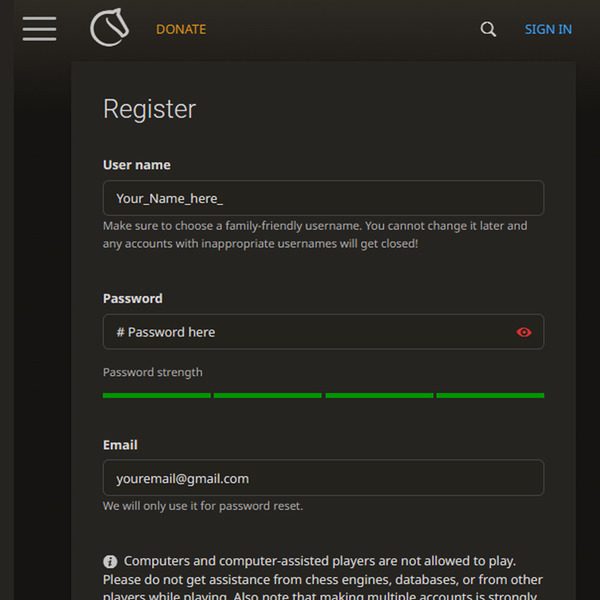This screenshot has height=600, width=600.
Task: Open the DONATE page
Action: click(181, 29)
